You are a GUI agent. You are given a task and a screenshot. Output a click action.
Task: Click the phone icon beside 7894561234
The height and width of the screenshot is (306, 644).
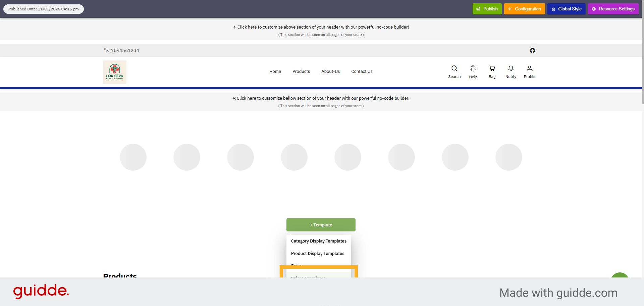(106, 50)
